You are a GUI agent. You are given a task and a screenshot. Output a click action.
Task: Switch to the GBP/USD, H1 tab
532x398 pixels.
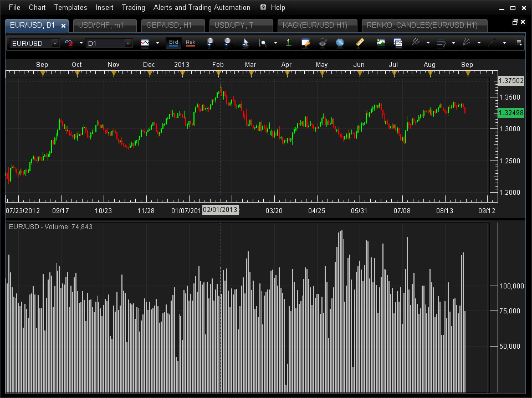click(x=173, y=25)
